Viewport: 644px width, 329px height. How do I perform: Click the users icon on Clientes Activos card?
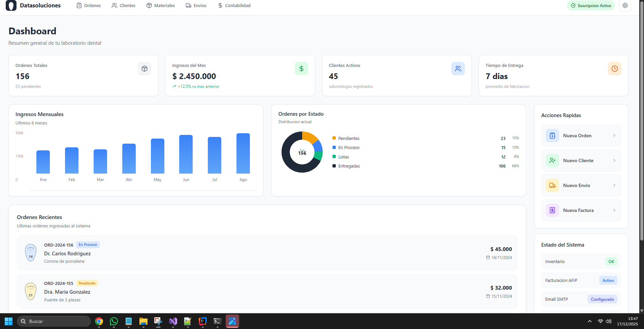(x=458, y=68)
